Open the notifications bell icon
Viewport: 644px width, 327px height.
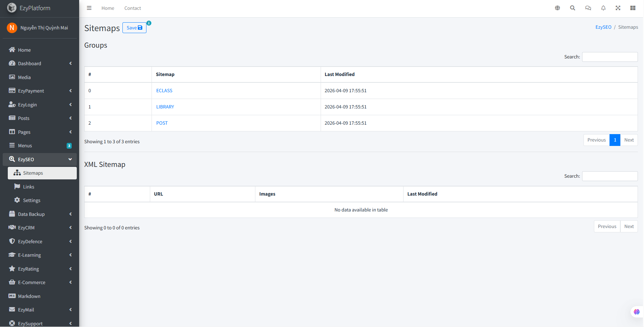click(603, 8)
